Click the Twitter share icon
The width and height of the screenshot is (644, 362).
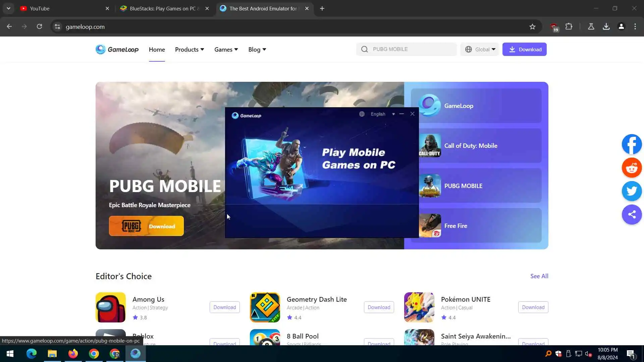[632, 191]
